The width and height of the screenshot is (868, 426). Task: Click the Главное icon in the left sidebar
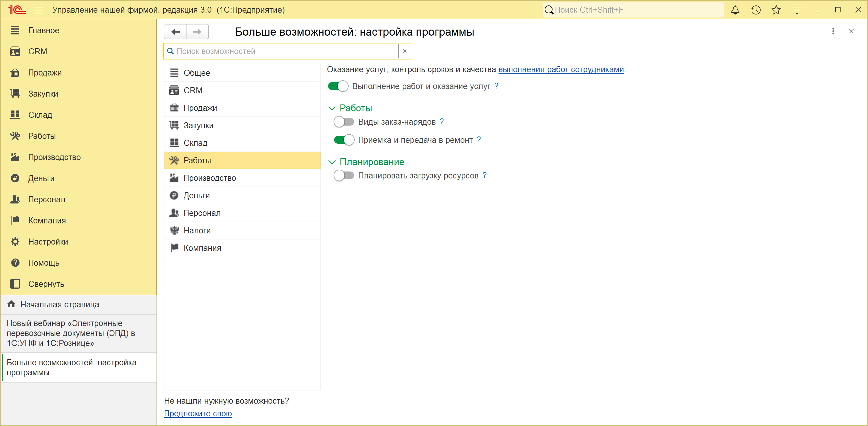click(15, 30)
